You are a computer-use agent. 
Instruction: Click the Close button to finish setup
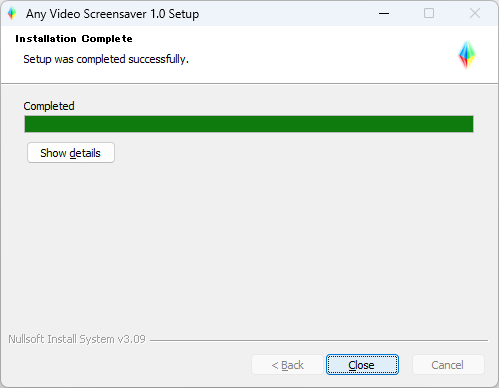pyautogui.click(x=362, y=365)
